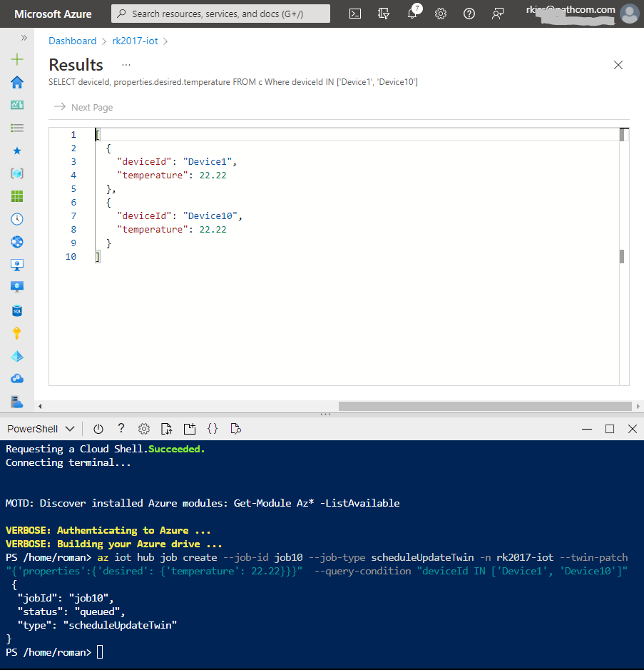The height and width of the screenshot is (670, 644).
Task: Click Dashboard breadcrumb link
Action: [73, 41]
